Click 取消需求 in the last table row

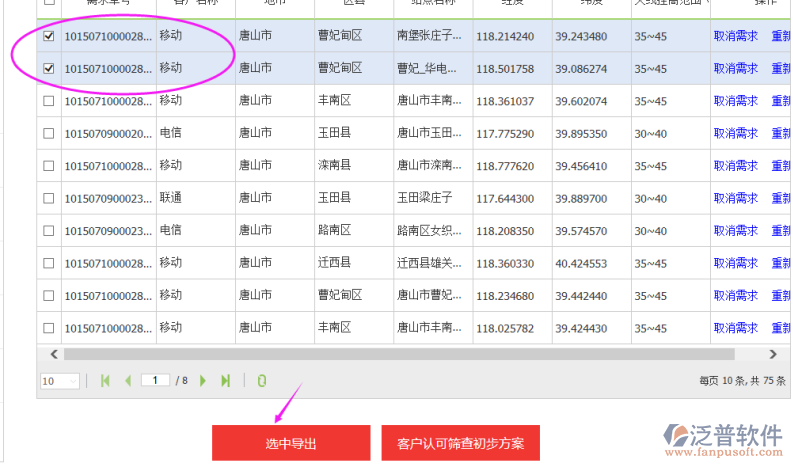coord(735,327)
